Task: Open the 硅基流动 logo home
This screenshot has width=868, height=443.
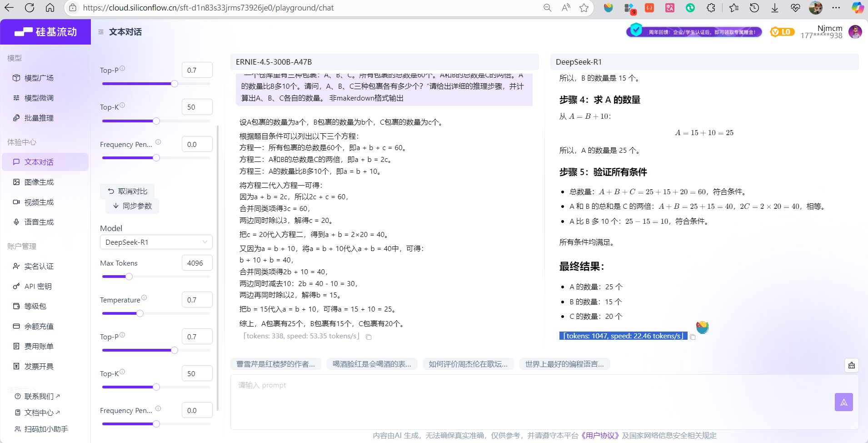Action: 45,32
